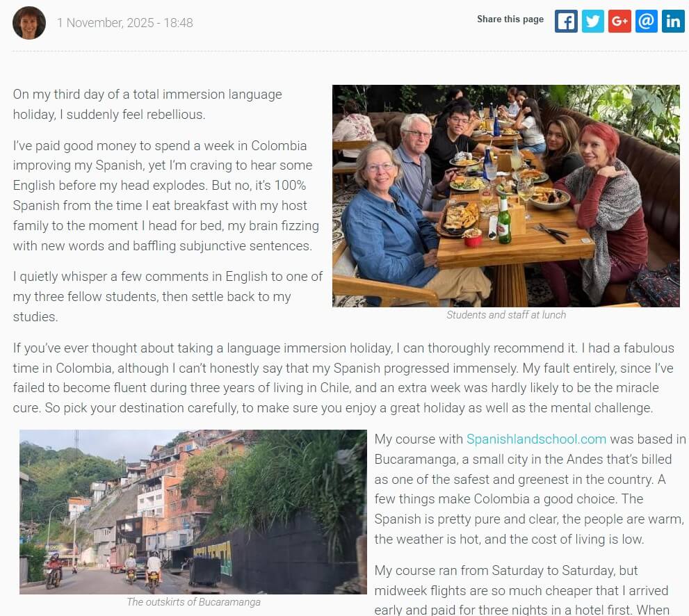Screen dimensions: 689x616
Task: Click paragraph starting "I quietly whisper"
Action: click(x=168, y=297)
